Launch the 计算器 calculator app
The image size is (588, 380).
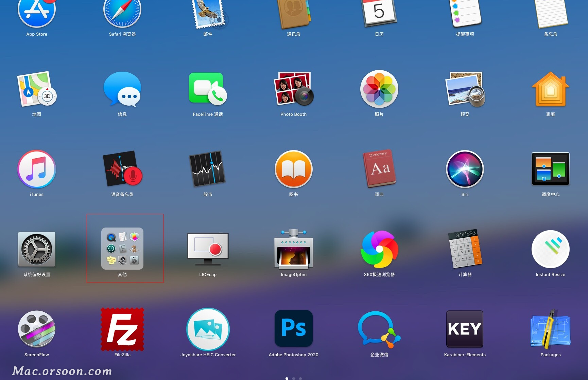click(x=465, y=249)
